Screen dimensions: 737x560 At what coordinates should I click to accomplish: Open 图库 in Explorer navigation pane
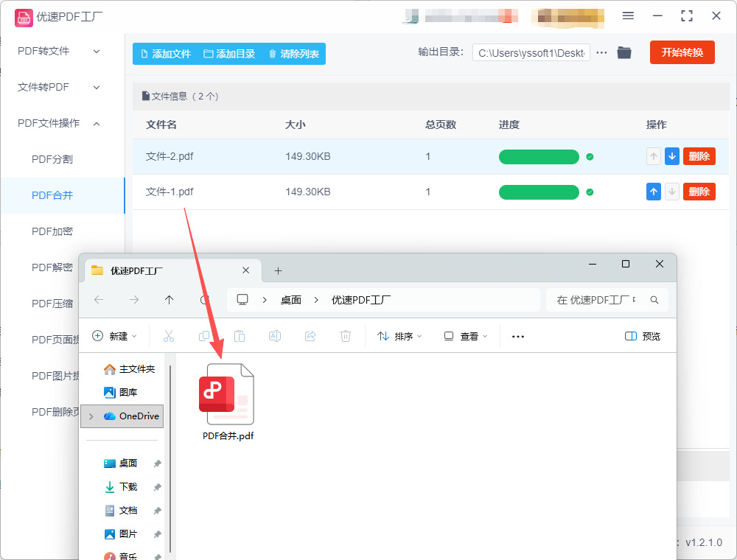121,392
